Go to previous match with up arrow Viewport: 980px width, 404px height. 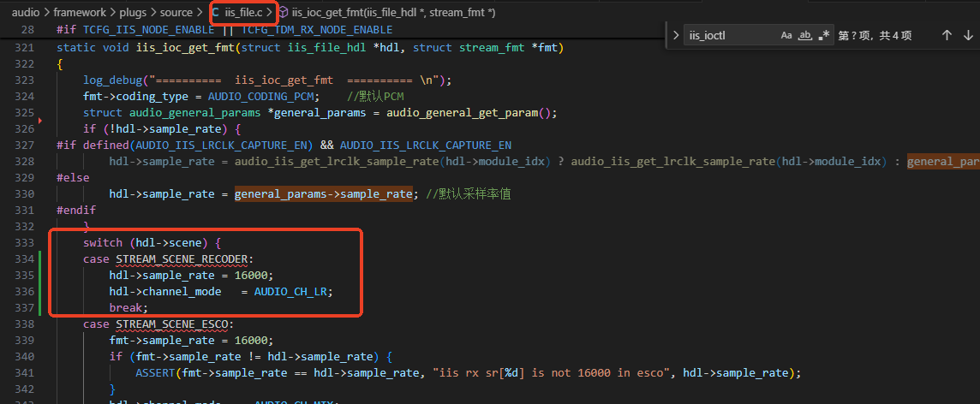click(947, 36)
